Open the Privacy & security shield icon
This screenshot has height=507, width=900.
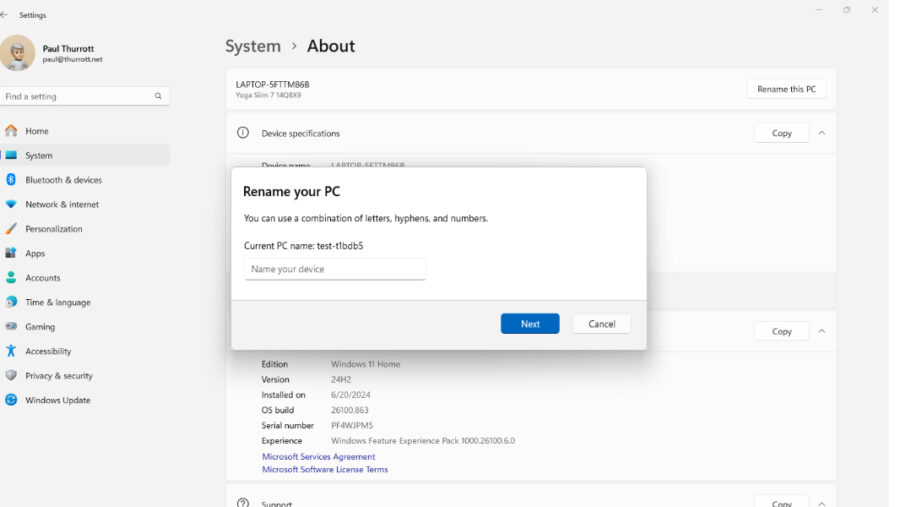[x=11, y=376]
